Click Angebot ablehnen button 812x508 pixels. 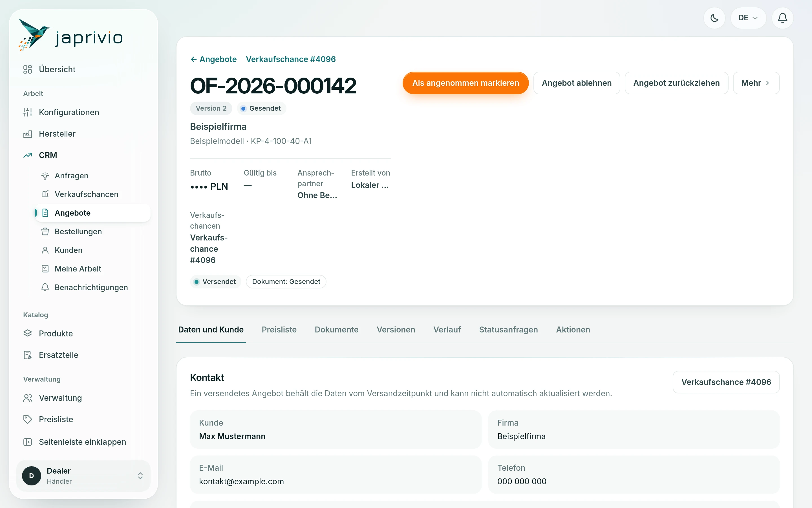(577, 83)
